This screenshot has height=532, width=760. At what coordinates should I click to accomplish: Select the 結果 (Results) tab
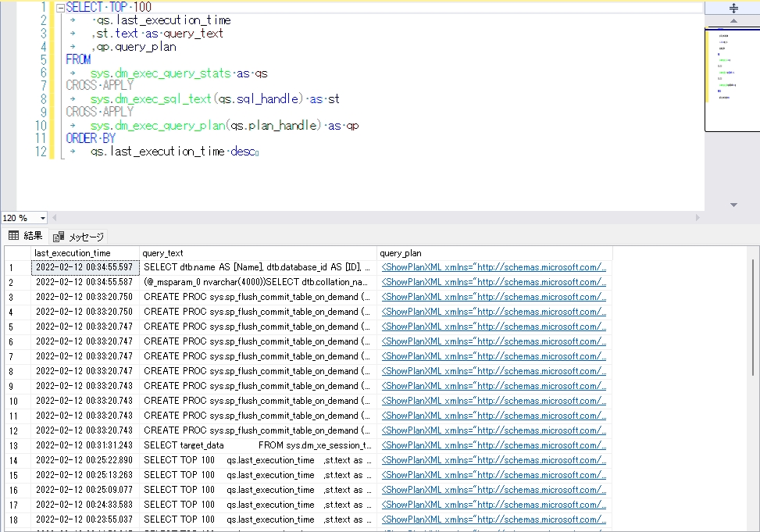coord(31,236)
